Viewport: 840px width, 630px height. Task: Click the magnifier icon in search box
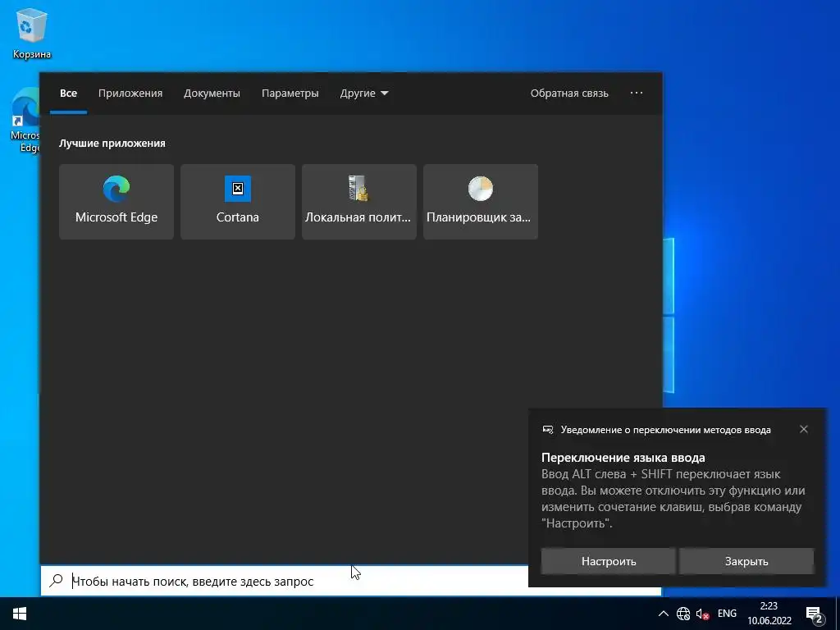click(x=56, y=581)
